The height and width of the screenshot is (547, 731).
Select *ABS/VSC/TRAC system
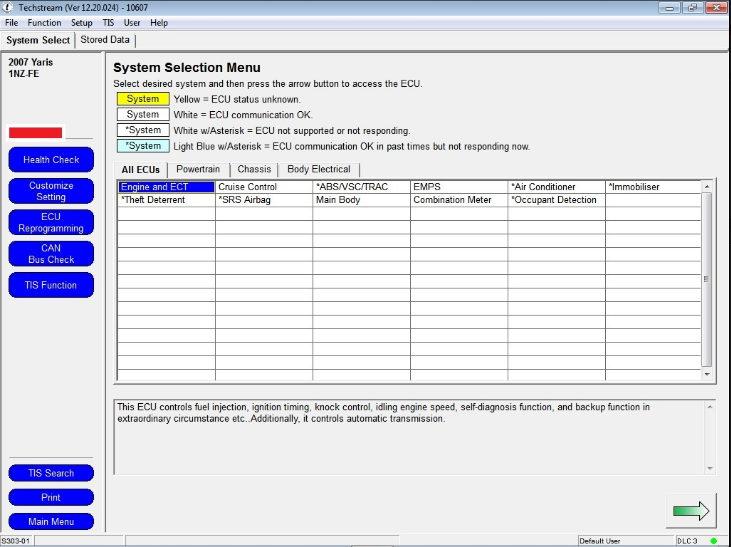(361, 187)
